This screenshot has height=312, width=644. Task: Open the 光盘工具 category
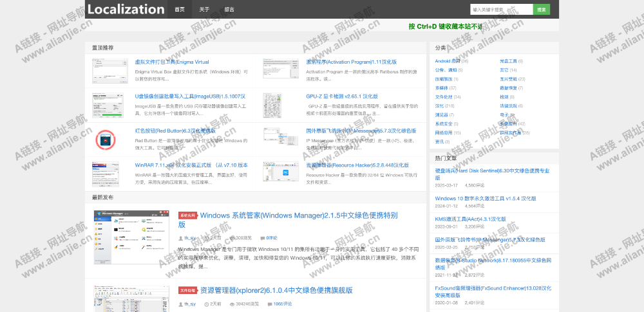tap(509, 61)
